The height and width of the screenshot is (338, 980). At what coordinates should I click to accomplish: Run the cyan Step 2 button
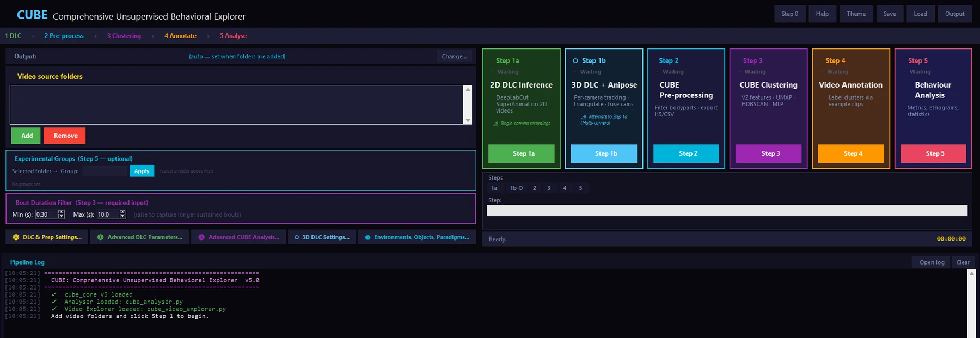point(686,153)
